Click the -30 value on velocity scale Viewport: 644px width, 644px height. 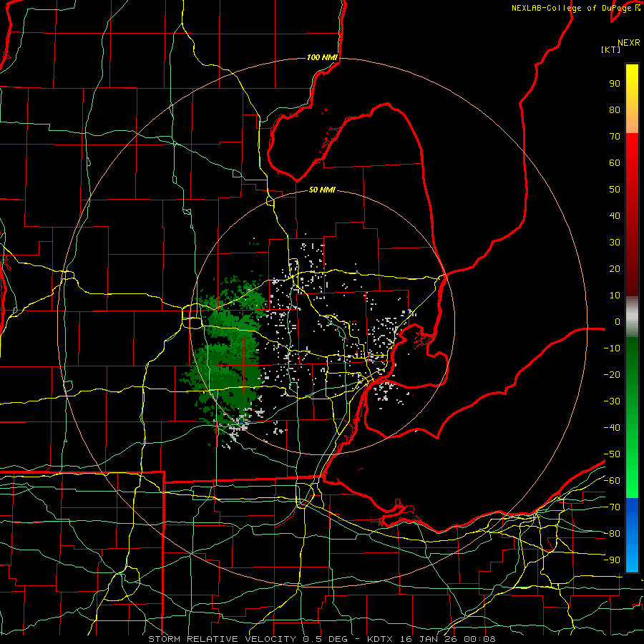[x=612, y=401]
